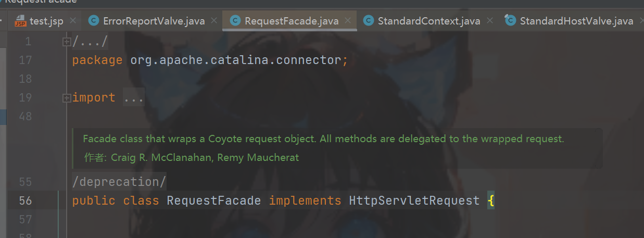Close the StandardContext.java tab
Screen dimensions: 644x238
pos(490,21)
